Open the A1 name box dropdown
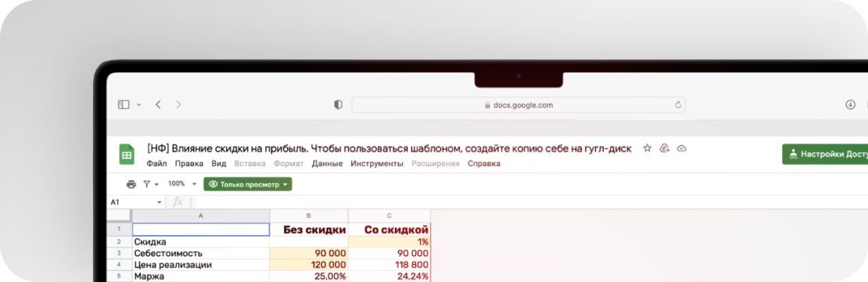 coord(160,202)
